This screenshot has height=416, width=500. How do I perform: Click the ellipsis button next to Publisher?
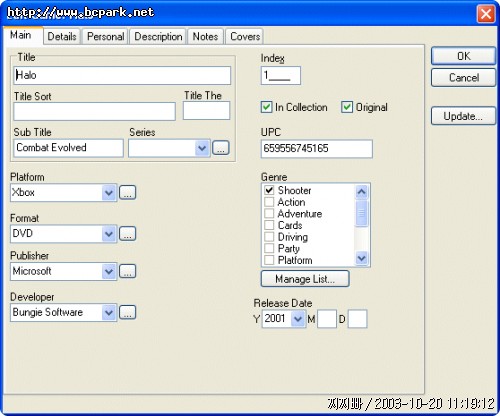(x=128, y=271)
